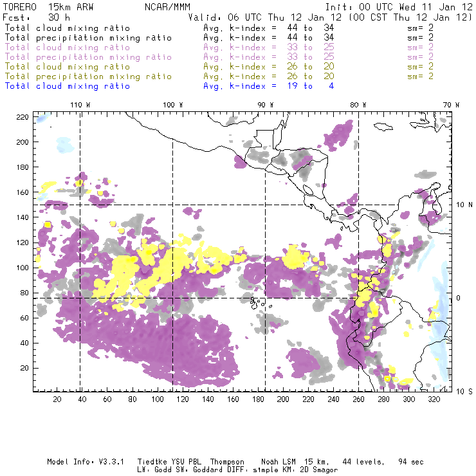Image resolution: width=476 pixels, height=476 pixels.
Task: Select the 220 tick on left axis
Action: (x=23, y=116)
